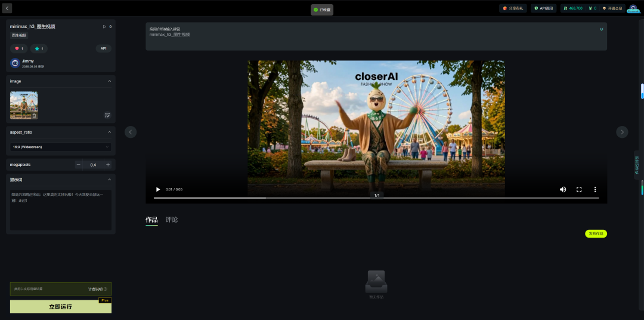Open the 16:9 (Widescreen) dropdown
The height and width of the screenshot is (320, 644).
pyautogui.click(x=61, y=147)
